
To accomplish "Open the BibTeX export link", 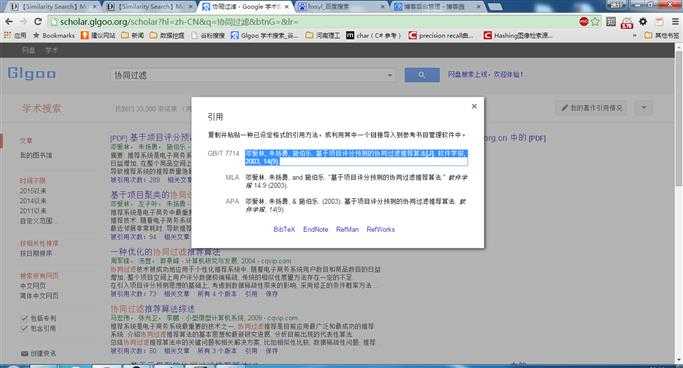I will point(284,229).
